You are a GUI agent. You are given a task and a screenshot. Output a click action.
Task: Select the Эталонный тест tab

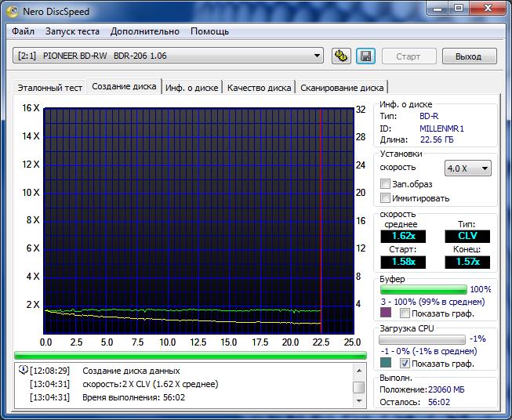pos(49,88)
